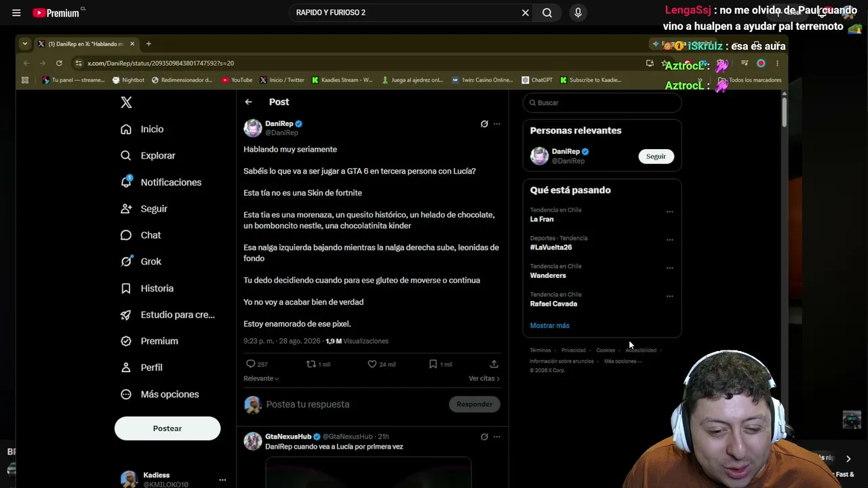The width and height of the screenshot is (868, 488).
Task: Open the Nightbot bookmark
Action: click(x=128, y=80)
